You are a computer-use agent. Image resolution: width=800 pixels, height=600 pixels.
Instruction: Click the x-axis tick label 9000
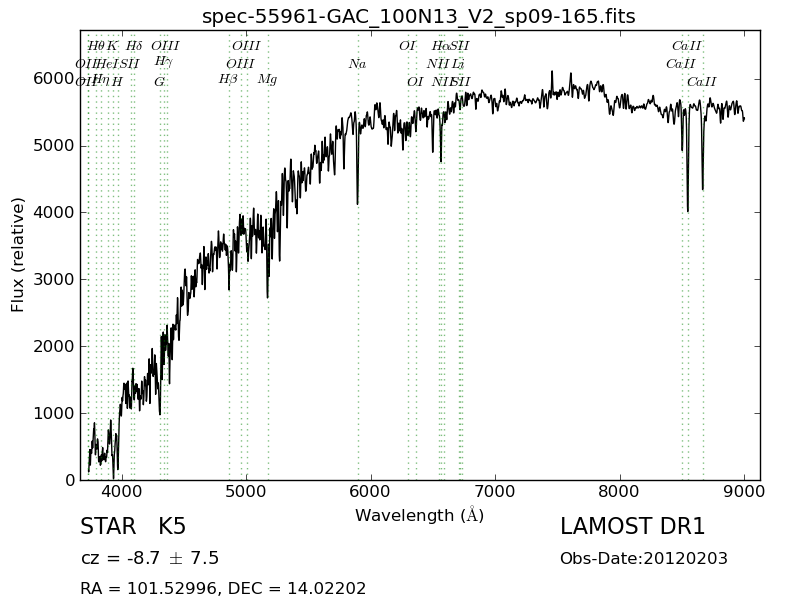pyautogui.click(x=744, y=491)
